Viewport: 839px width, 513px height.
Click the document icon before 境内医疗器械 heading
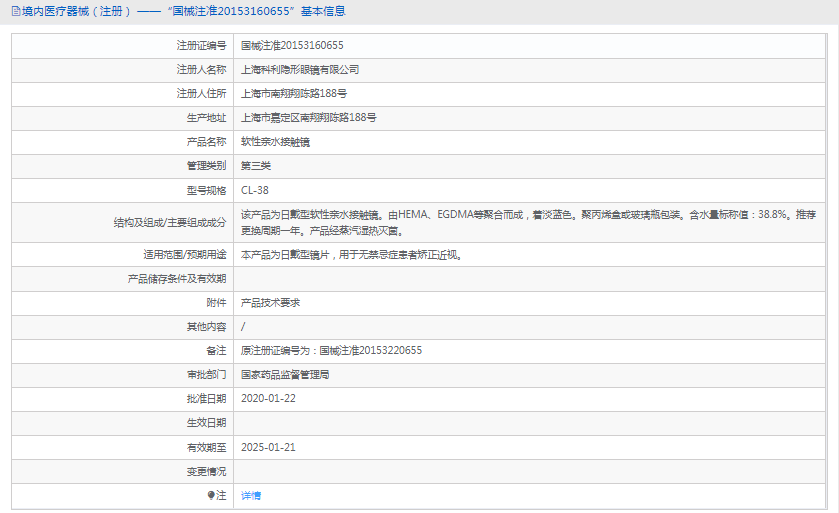point(15,12)
